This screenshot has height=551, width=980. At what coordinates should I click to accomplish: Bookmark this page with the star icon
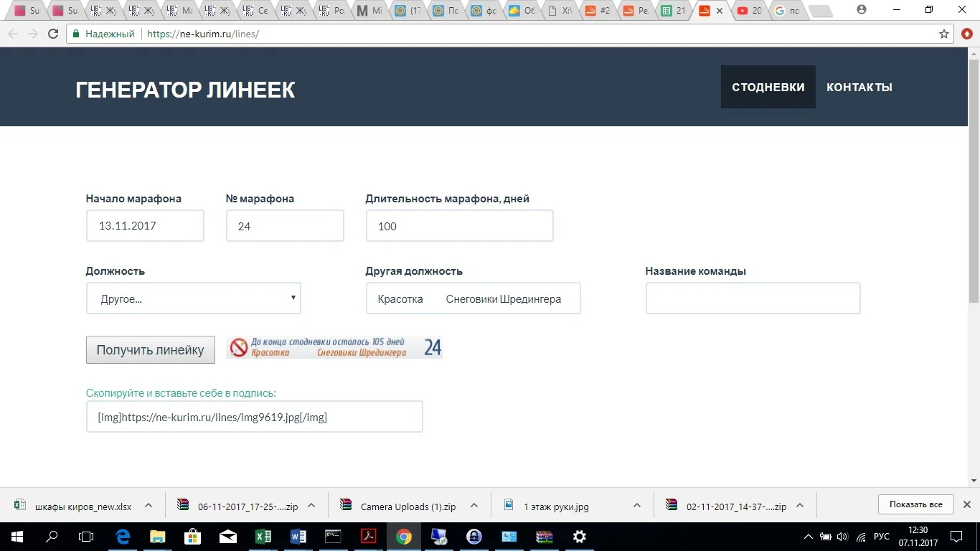[944, 34]
